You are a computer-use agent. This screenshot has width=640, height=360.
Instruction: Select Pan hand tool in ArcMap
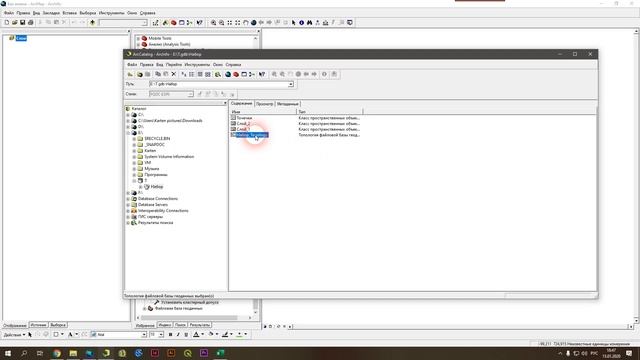(246, 23)
